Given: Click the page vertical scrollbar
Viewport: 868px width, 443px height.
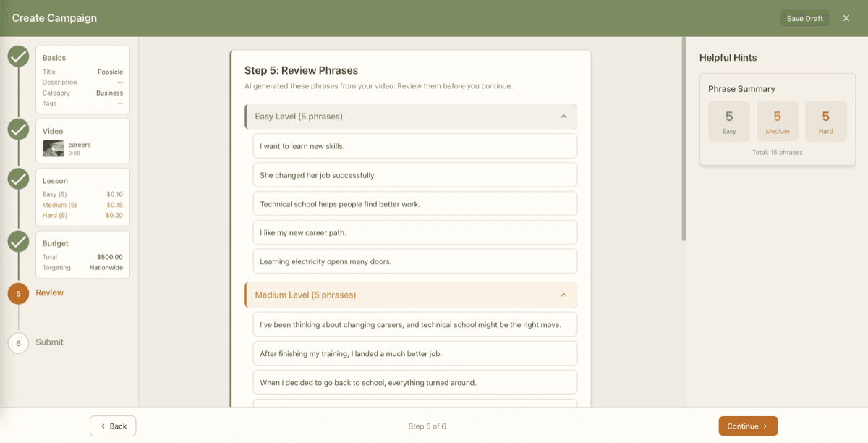Looking at the screenshot, I should (x=684, y=139).
